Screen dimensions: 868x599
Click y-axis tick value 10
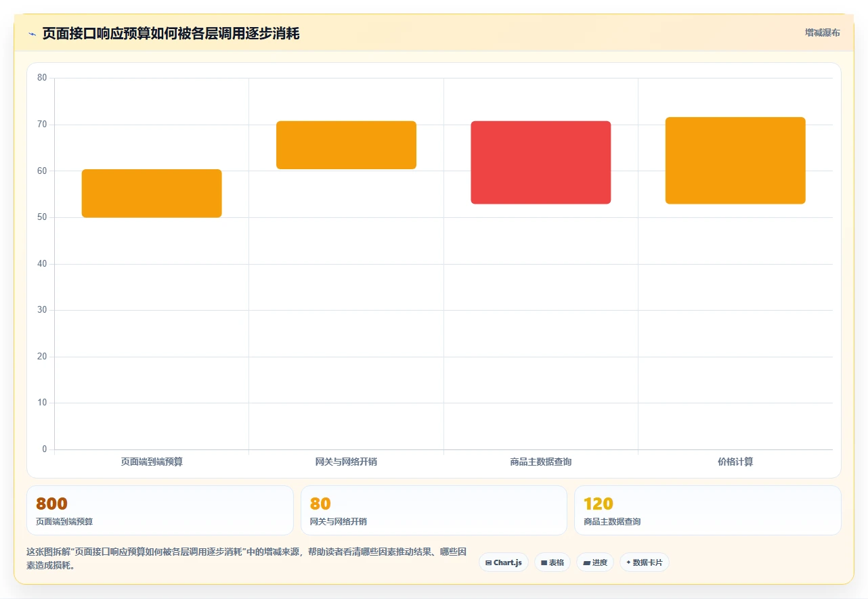(42, 403)
